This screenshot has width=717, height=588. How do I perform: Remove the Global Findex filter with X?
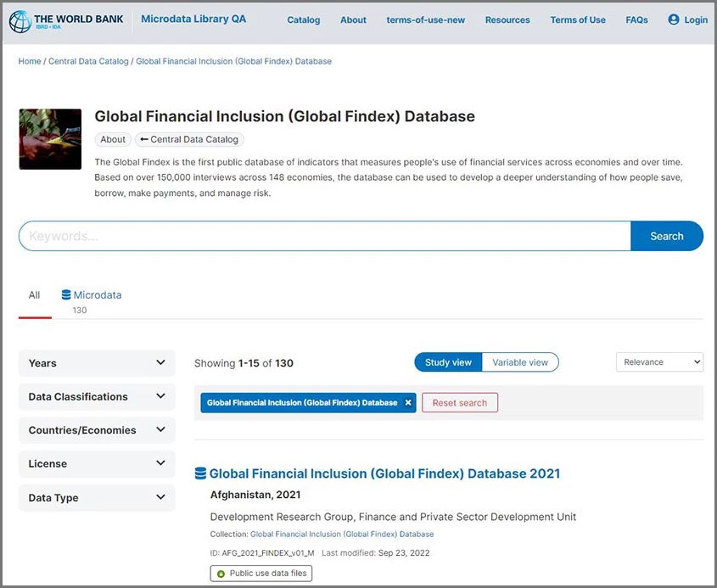tap(408, 403)
